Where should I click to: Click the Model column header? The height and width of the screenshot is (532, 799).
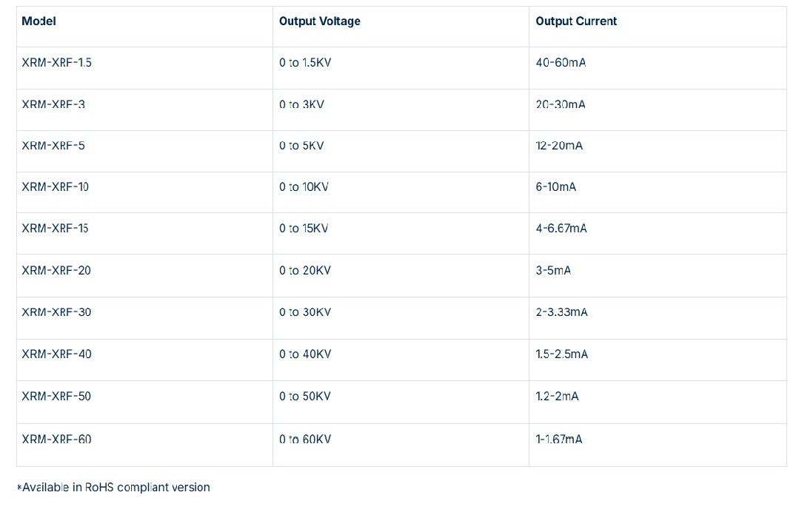[x=39, y=21]
